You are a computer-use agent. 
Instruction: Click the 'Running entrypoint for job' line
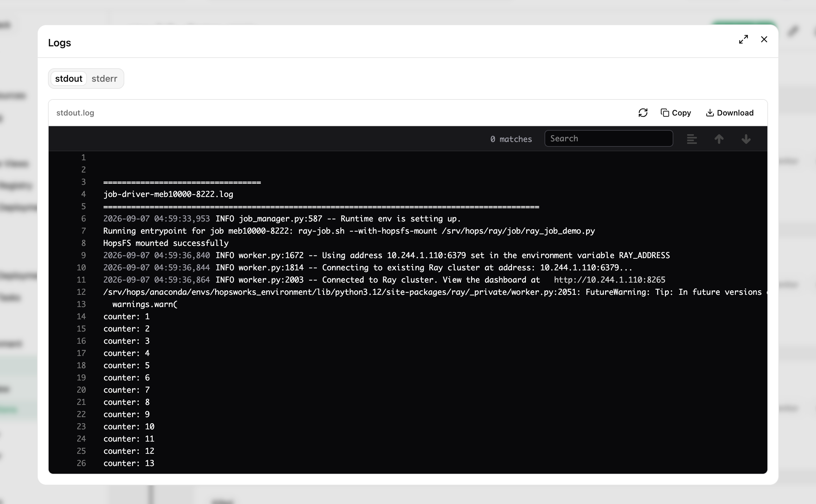pos(349,231)
